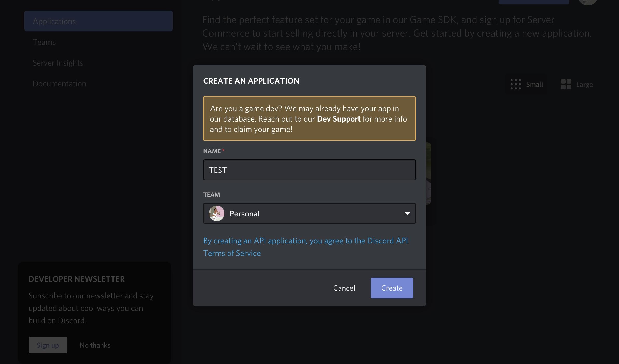
Task: Open Server Insights section
Action: [58, 63]
